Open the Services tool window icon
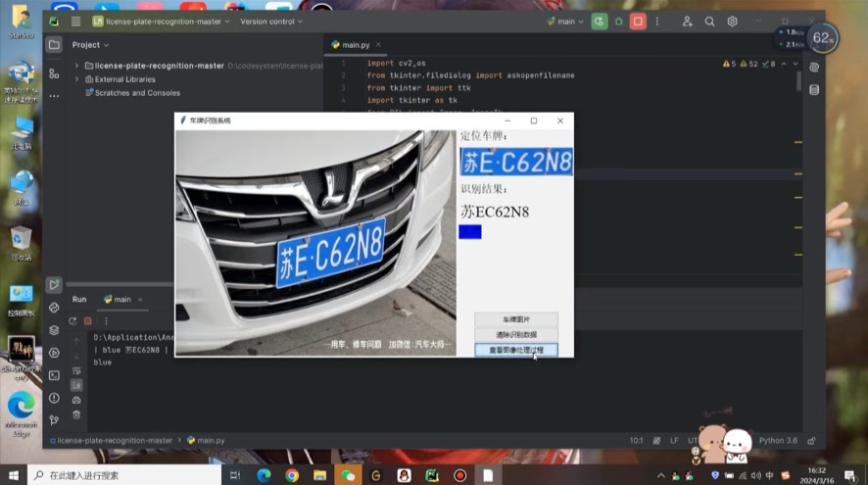 [54, 353]
